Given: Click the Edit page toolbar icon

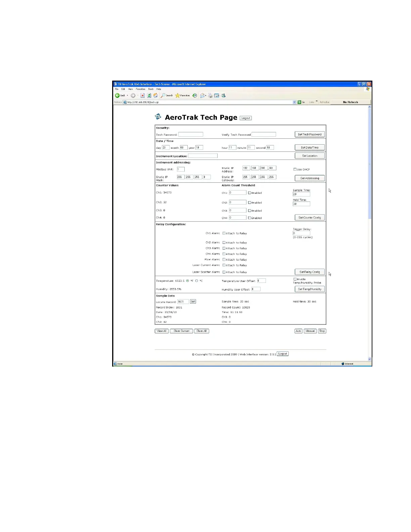Looking at the screenshot, I should [217, 95].
